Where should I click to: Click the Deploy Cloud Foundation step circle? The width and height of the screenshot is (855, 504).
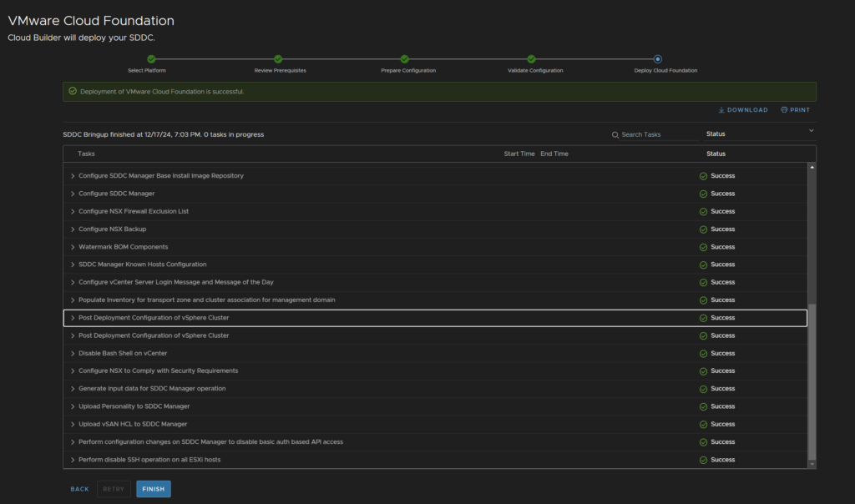tap(658, 59)
